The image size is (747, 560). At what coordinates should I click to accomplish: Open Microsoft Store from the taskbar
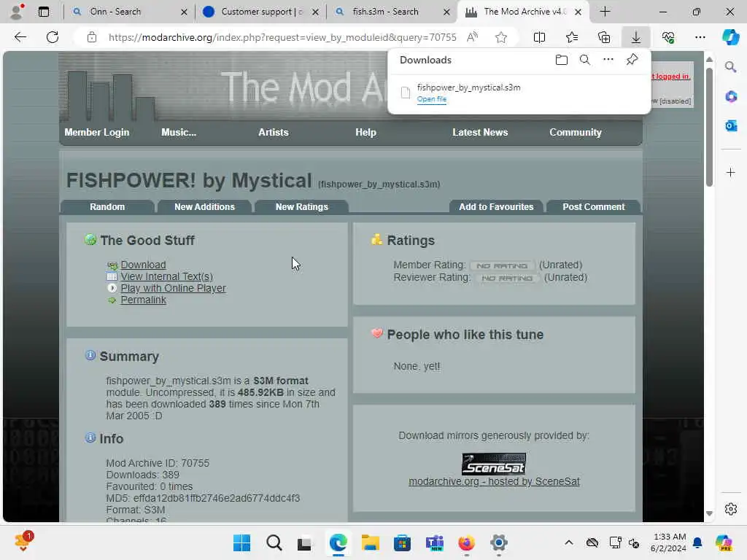pyautogui.click(x=402, y=542)
